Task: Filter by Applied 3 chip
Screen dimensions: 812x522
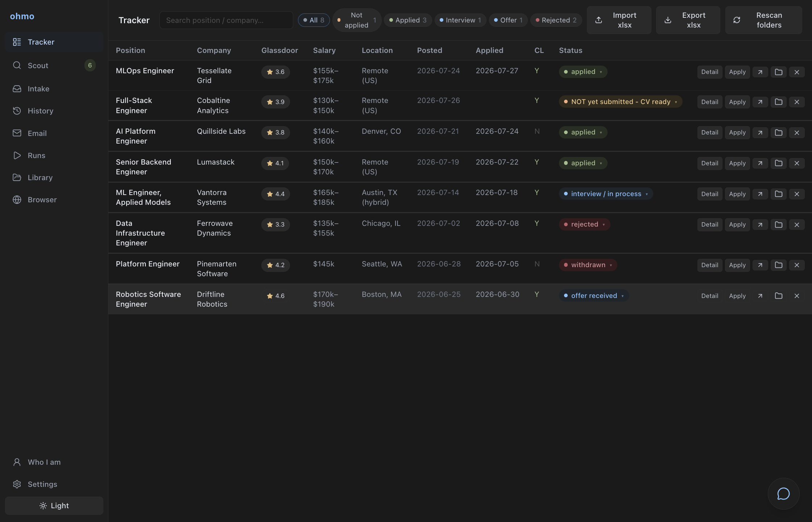Action: 408,20
